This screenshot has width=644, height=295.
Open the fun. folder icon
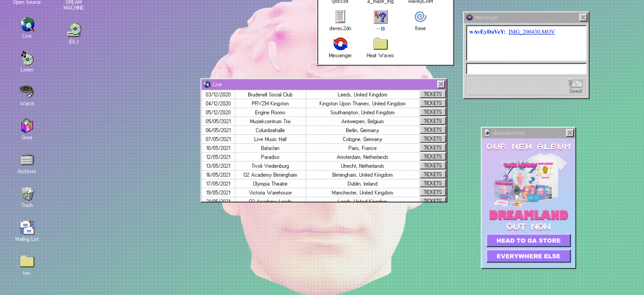click(27, 261)
